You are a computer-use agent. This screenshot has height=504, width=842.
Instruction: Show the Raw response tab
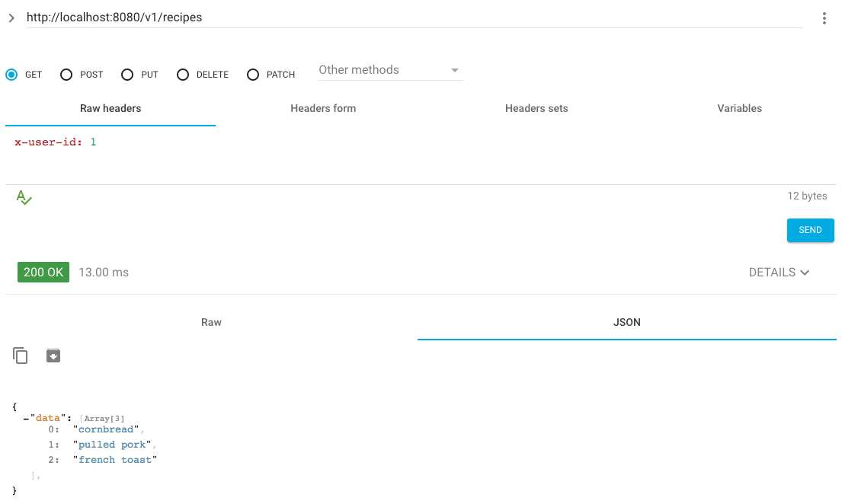click(x=211, y=322)
